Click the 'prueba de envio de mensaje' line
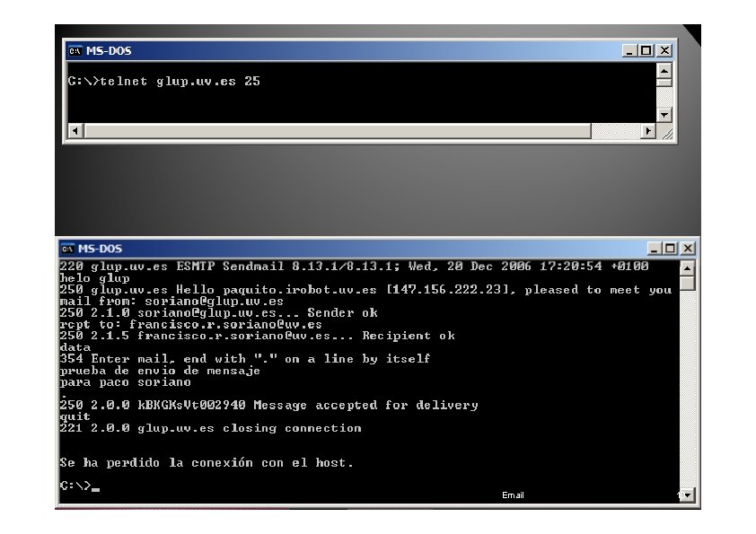The height and width of the screenshot is (534, 756). click(160, 371)
